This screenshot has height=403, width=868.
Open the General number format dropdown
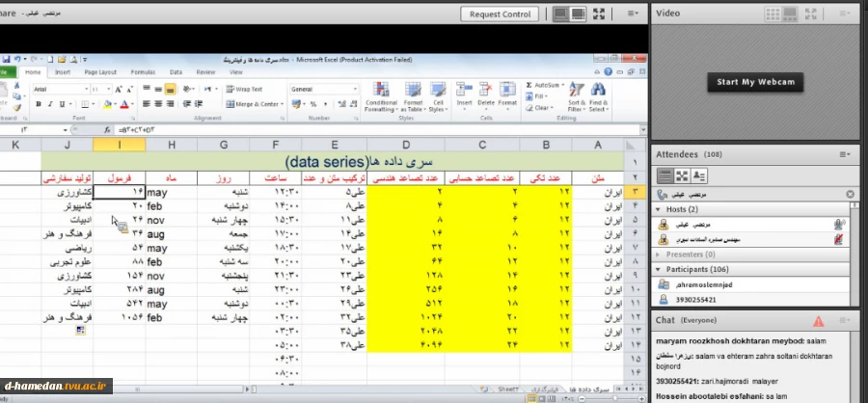(355, 89)
